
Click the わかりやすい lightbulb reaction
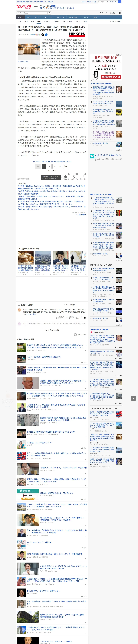pyautogui.click(x=74, y=177)
